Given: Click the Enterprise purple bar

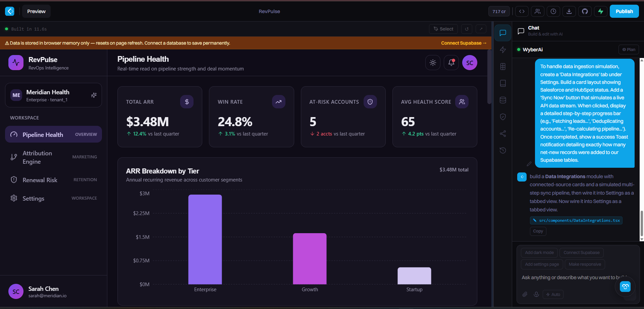Looking at the screenshot, I should pyautogui.click(x=205, y=240).
